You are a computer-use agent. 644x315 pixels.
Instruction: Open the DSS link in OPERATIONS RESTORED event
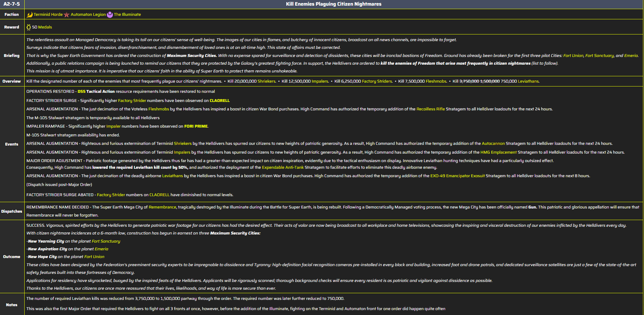point(81,91)
